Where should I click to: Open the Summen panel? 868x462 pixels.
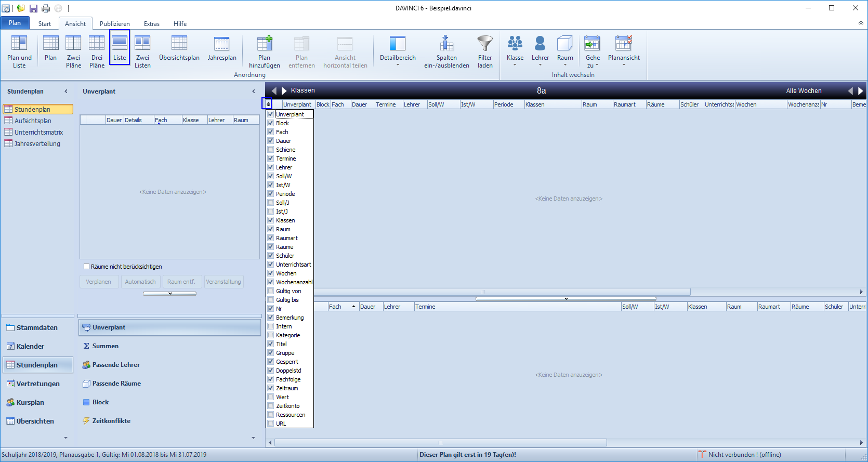(169, 346)
